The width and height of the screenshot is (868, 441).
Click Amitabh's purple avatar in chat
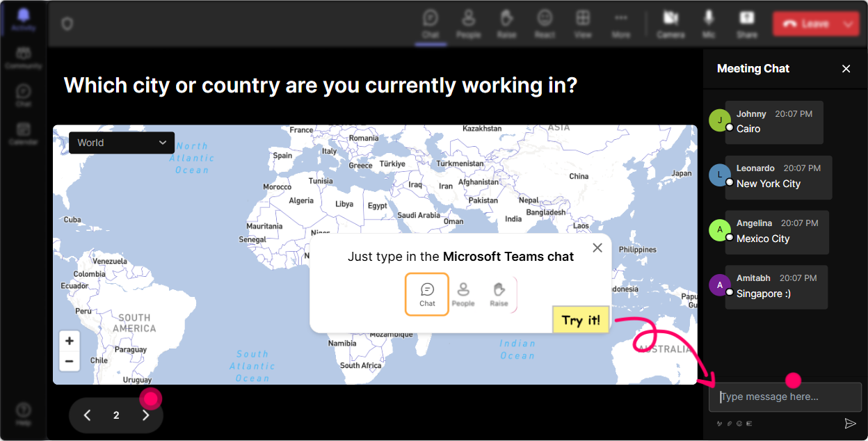720,285
